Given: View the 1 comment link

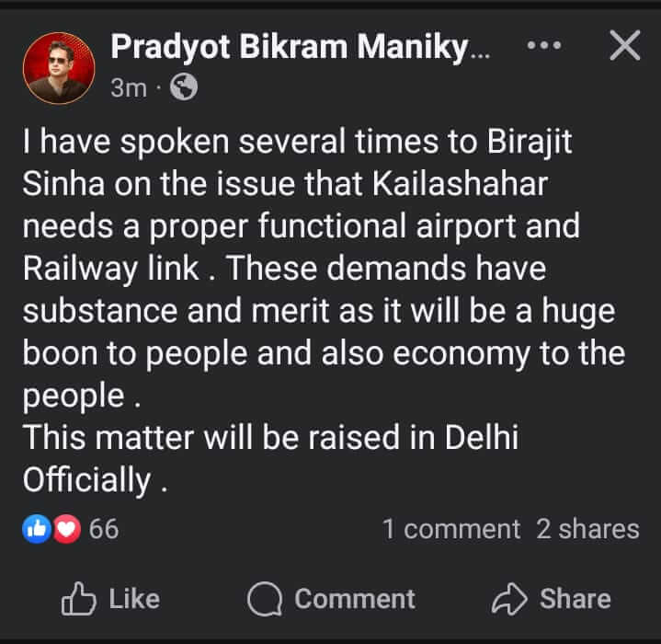Looking at the screenshot, I should coord(451,529).
